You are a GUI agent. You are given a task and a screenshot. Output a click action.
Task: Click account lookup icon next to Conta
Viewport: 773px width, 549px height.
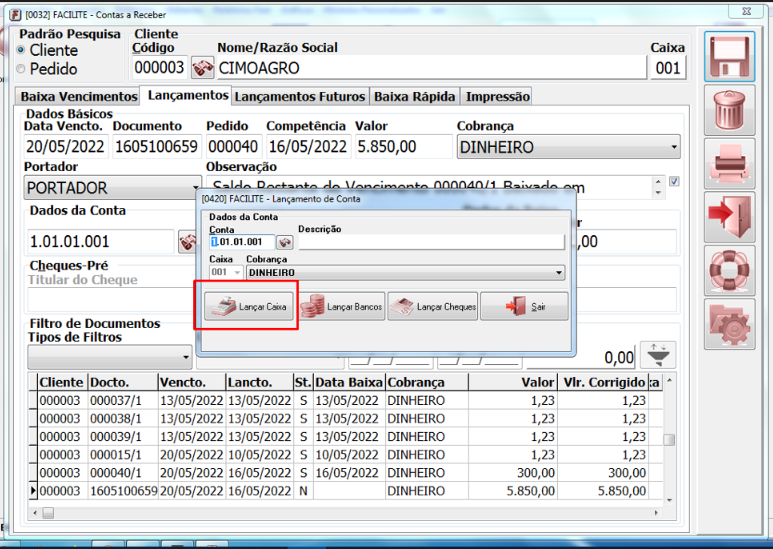pyautogui.click(x=284, y=242)
